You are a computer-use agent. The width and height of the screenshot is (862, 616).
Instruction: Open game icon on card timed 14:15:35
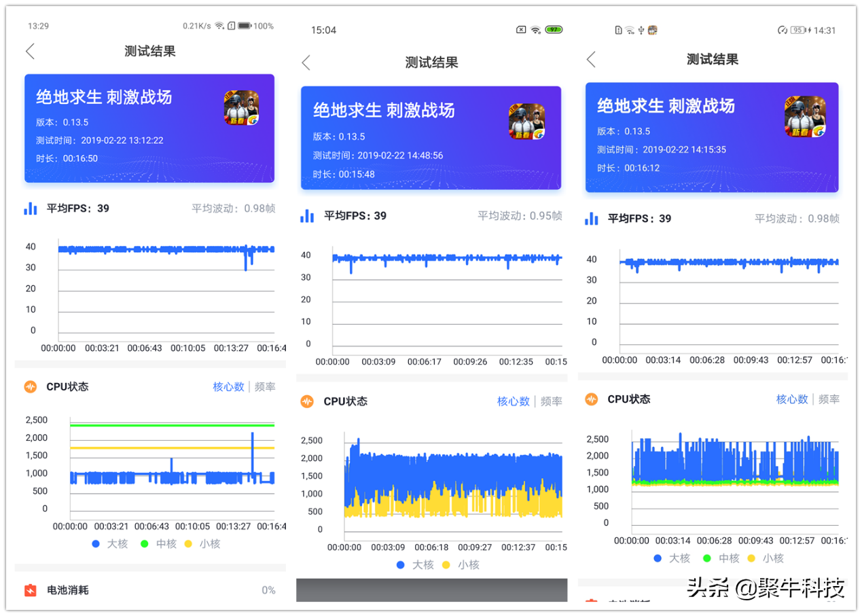pos(805,116)
